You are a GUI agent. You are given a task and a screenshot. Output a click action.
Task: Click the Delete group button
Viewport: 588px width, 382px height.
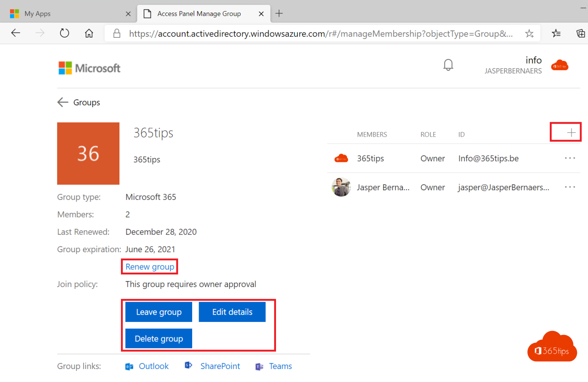point(158,338)
